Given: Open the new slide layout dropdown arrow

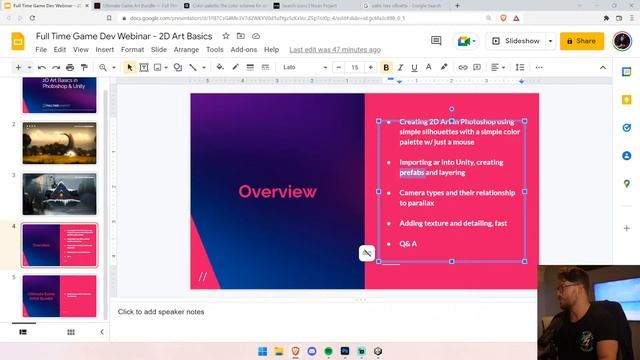Looking at the screenshot, I should click(x=29, y=67).
